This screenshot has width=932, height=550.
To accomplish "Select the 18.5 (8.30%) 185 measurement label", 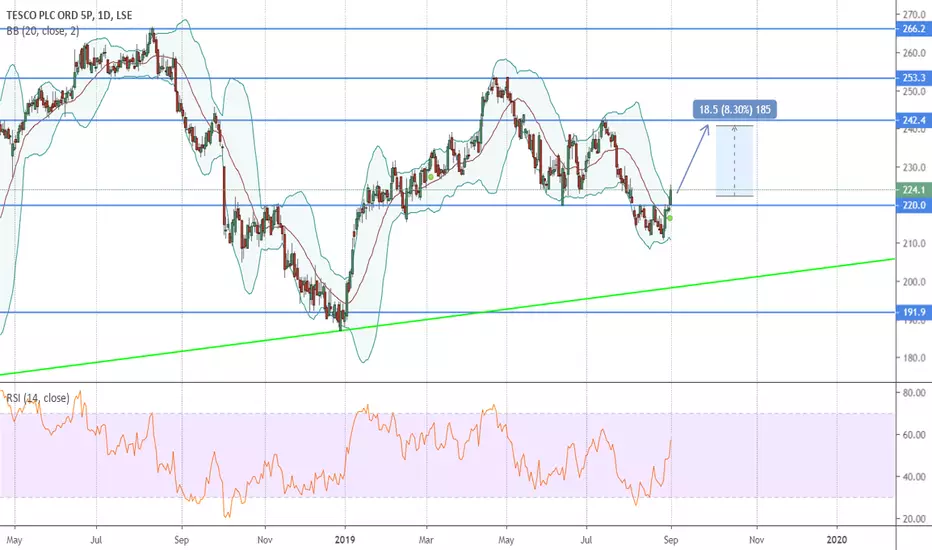I will [x=735, y=109].
